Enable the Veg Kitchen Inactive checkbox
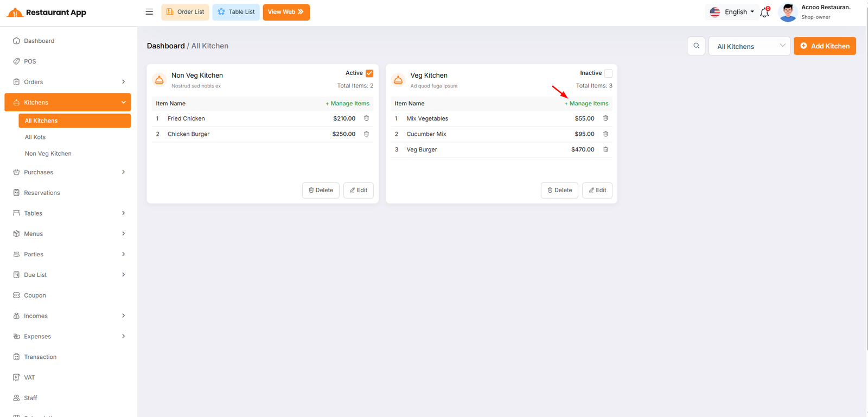The width and height of the screenshot is (868, 417). pyautogui.click(x=608, y=73)
